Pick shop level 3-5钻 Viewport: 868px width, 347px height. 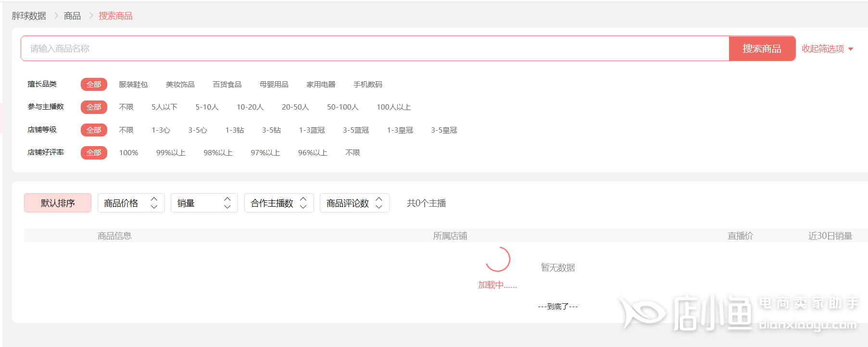(x=271, y=130)
